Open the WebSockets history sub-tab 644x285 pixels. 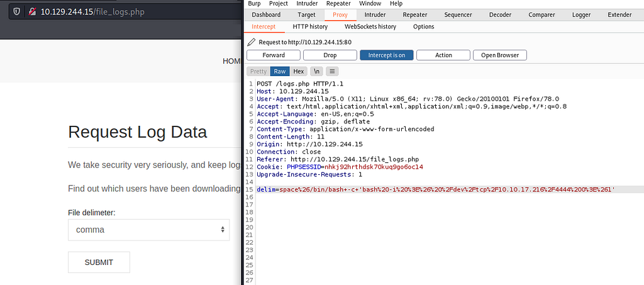[370, 26]
